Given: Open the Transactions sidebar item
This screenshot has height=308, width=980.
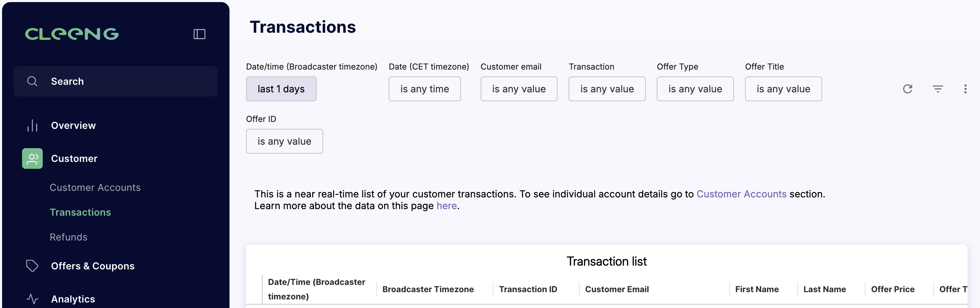Looking at the screenshot, I should (80, 212).
